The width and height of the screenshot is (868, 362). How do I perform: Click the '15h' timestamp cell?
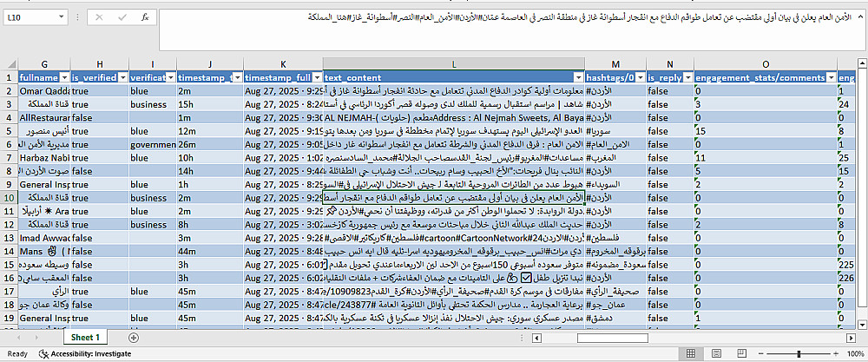coord(210,104)
